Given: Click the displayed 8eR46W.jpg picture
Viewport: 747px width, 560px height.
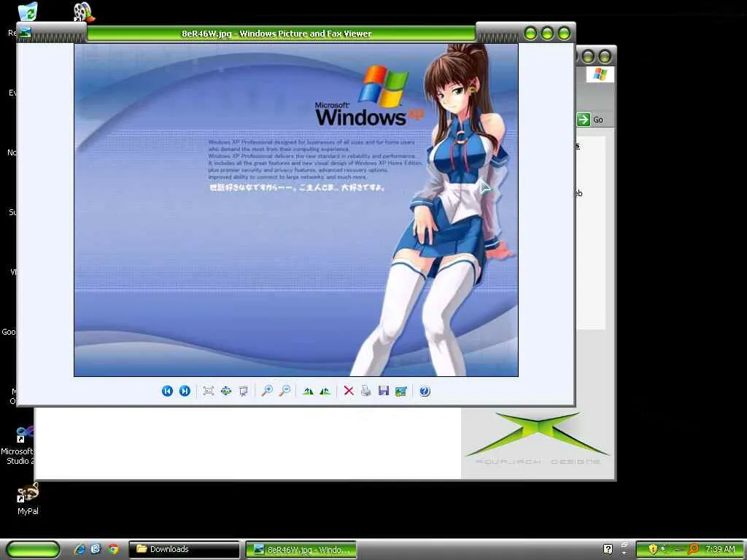Looking at the screenshot, I should click(296, 210).
